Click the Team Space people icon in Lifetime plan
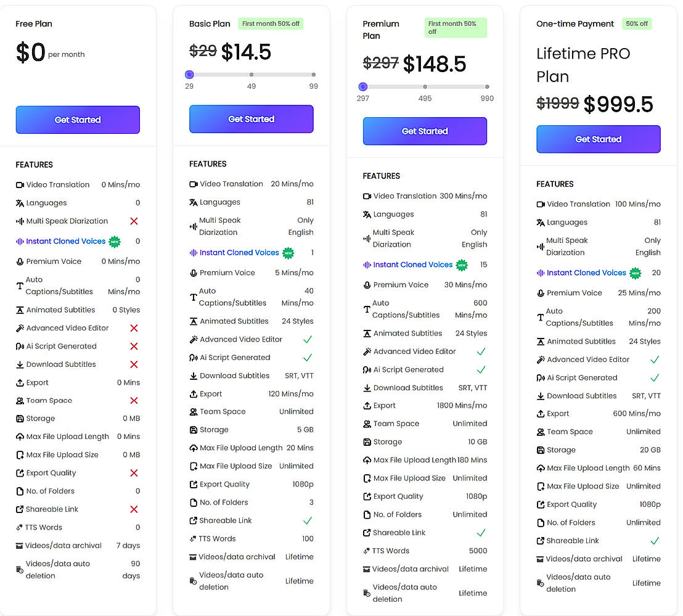 [x=541, y=432]
